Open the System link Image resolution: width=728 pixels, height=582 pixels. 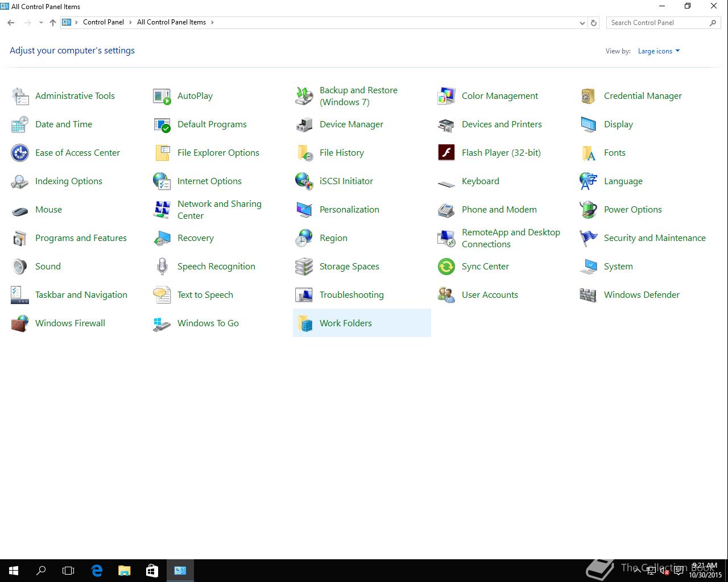click(x=618, y=267)
